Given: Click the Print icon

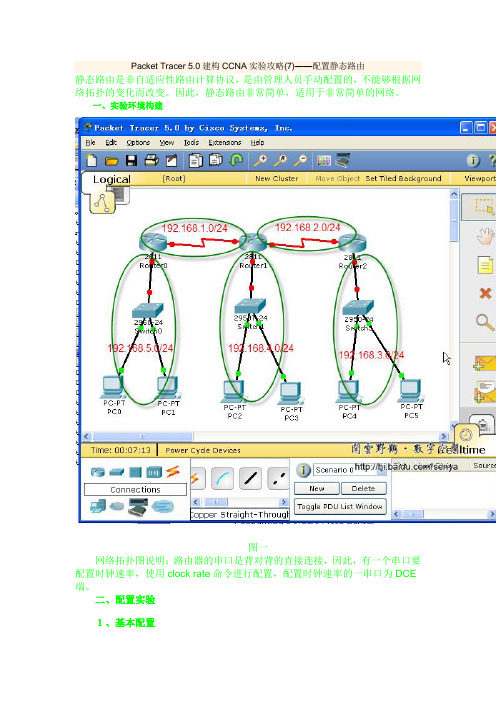Looking at the screenshot, I should tap(151, 160).
